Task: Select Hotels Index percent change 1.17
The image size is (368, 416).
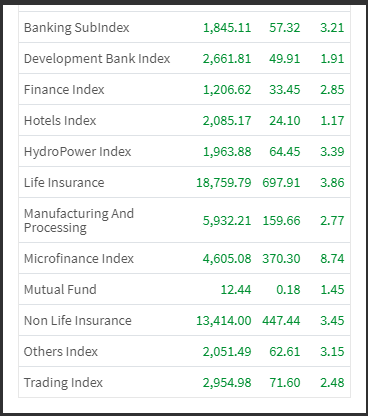Action: coord(332,121)
